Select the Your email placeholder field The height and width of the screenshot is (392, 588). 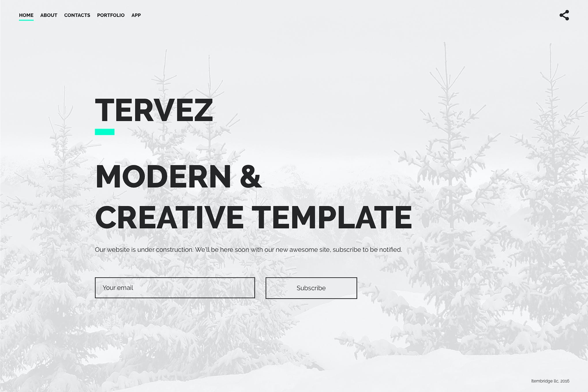pyautogui.click(x=174, y=288)
